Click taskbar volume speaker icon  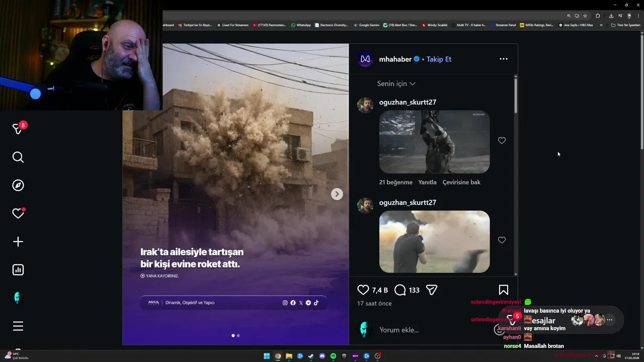pos(618,356)
